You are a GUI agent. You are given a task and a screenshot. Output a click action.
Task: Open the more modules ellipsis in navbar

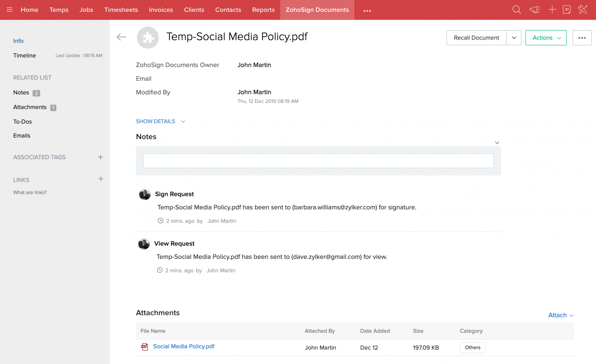click(x=367, y=11)
